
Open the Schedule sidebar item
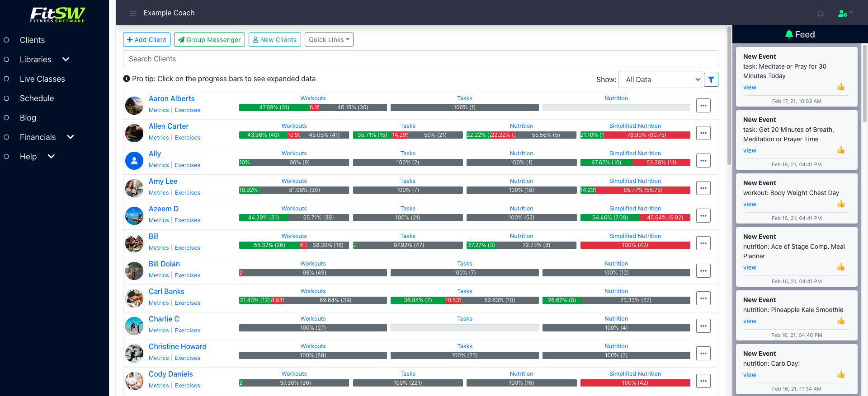(37, 98)
